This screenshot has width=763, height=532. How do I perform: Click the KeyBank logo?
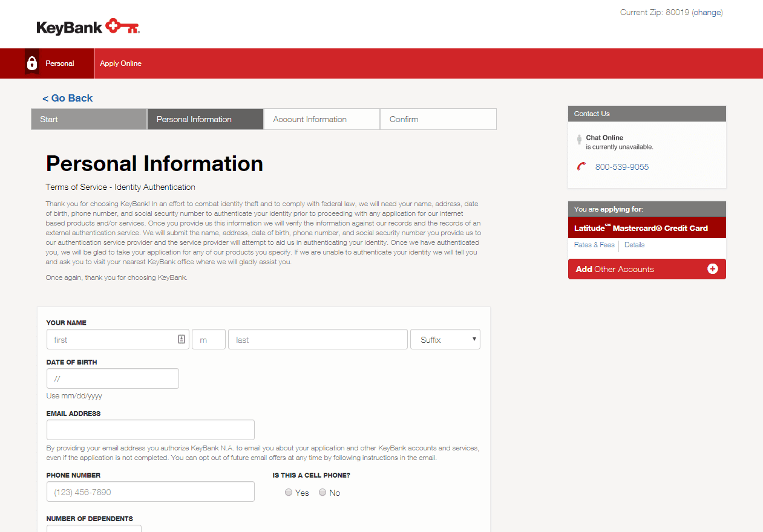click(88, 27)
